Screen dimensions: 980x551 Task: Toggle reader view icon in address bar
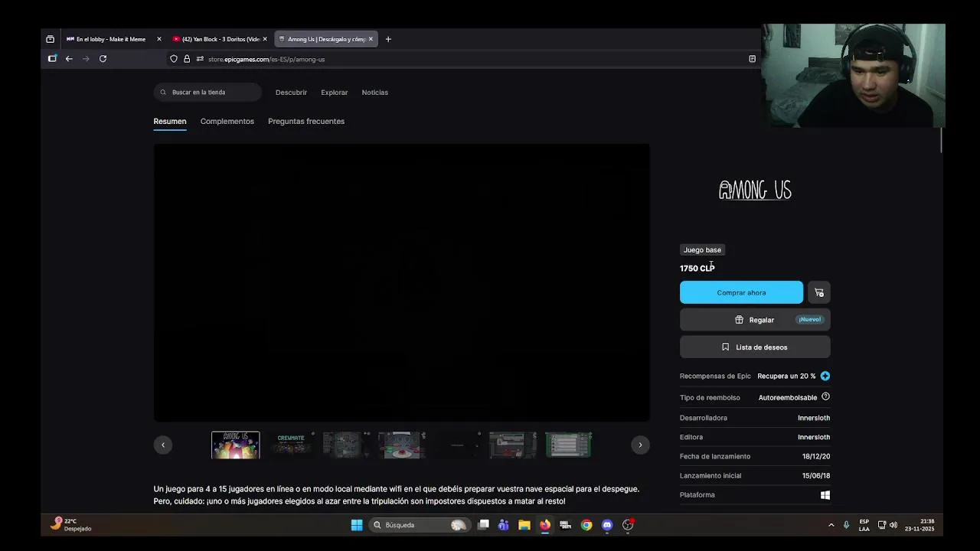point(753,59)
